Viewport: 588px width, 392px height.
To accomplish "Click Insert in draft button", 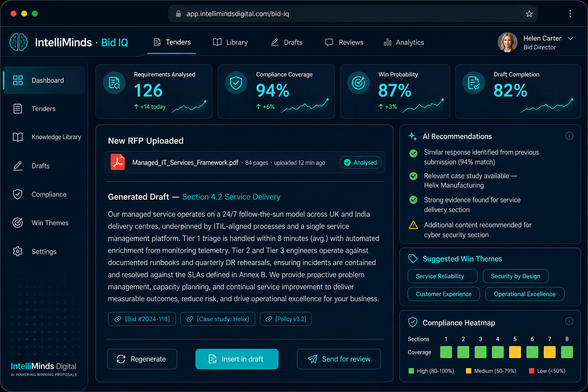I will pos(237,359).
